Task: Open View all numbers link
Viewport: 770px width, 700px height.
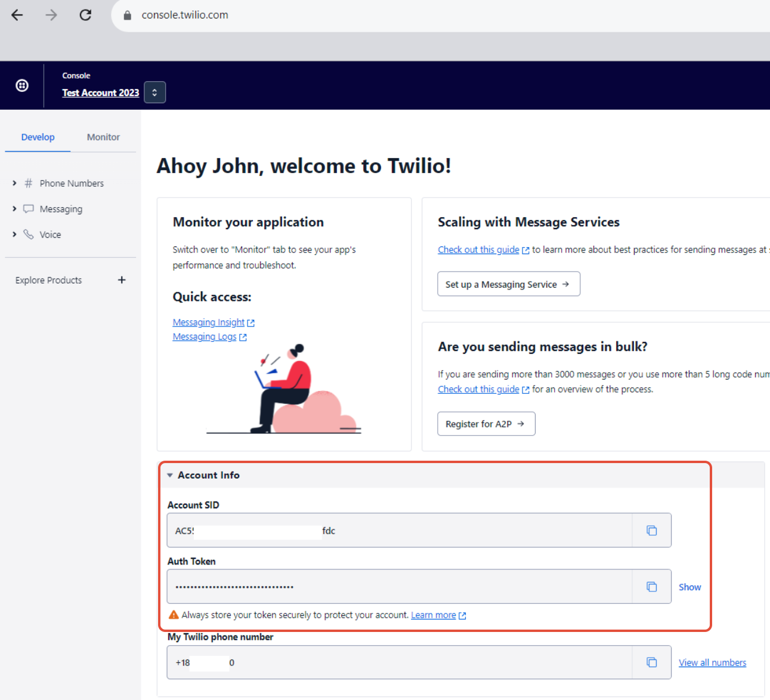Action: pyautogui.click(x=712, y=662)
